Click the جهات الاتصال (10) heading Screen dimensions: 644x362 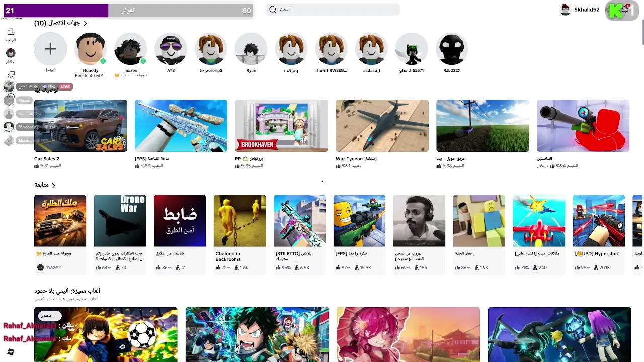(x=57, y=23)
